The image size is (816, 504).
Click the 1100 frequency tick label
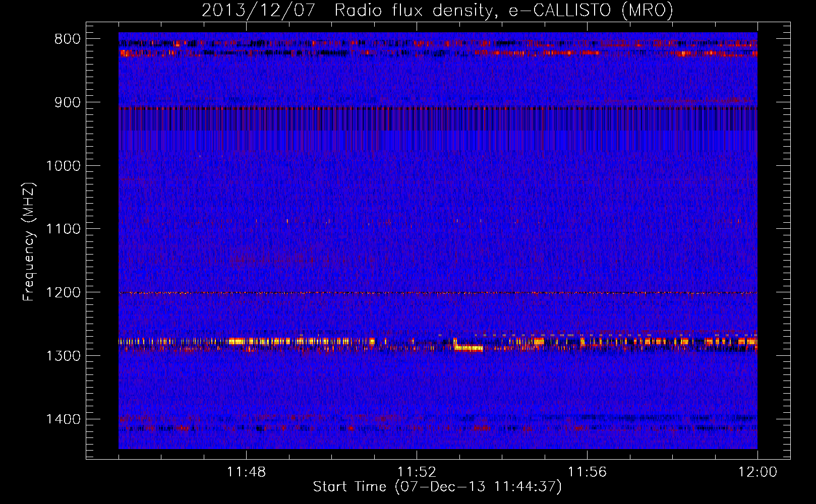pos(63,229)
